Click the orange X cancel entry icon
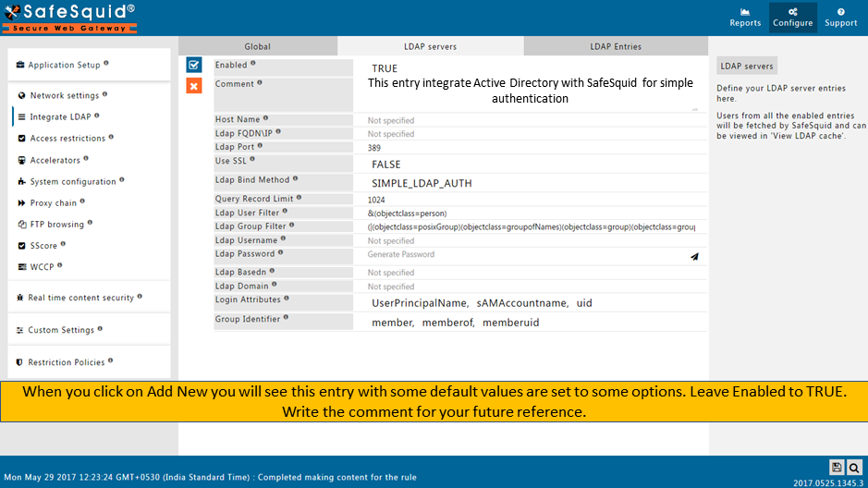868x488 pixels. coord(194,86)
